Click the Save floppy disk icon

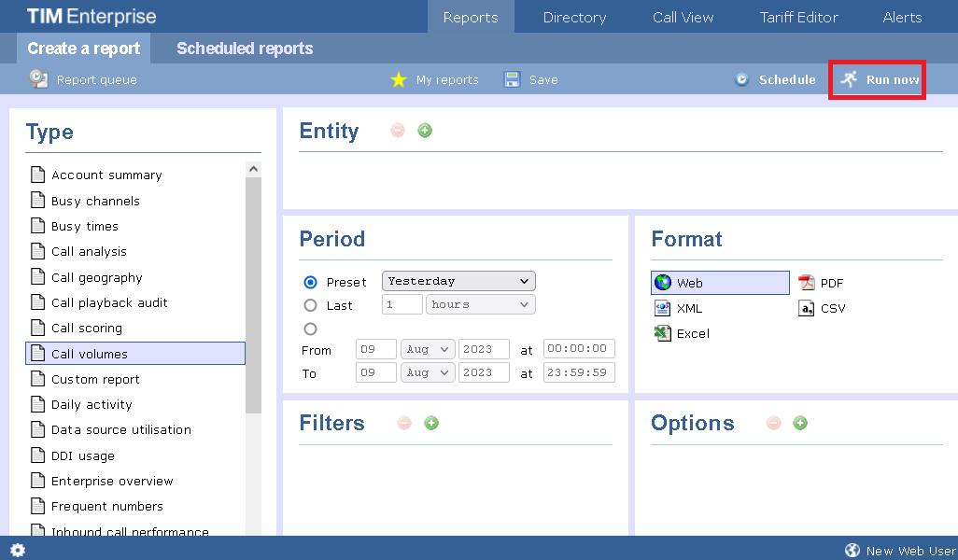[x=512, y=80]
